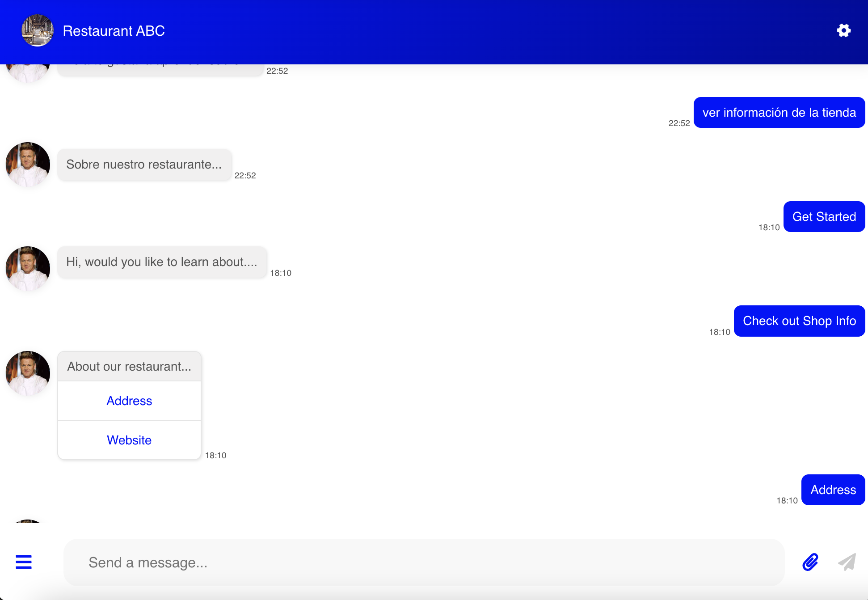Click the 'Check out Shop Info' bubble
The width and height of the screenshot is (868, 600).
pos(800,321)
